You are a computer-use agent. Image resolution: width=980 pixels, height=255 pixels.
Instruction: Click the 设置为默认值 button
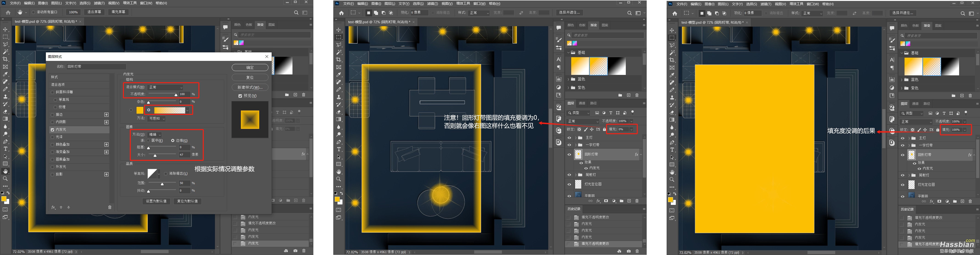point(156,201)
